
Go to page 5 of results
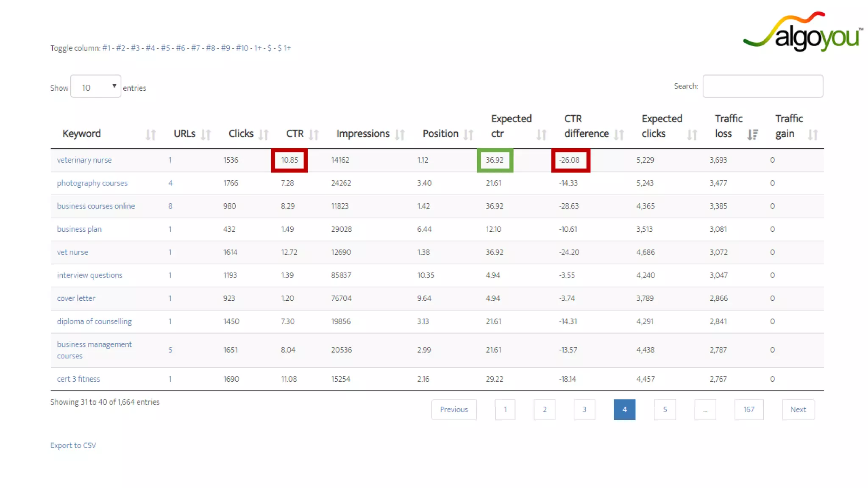point(665,410)
